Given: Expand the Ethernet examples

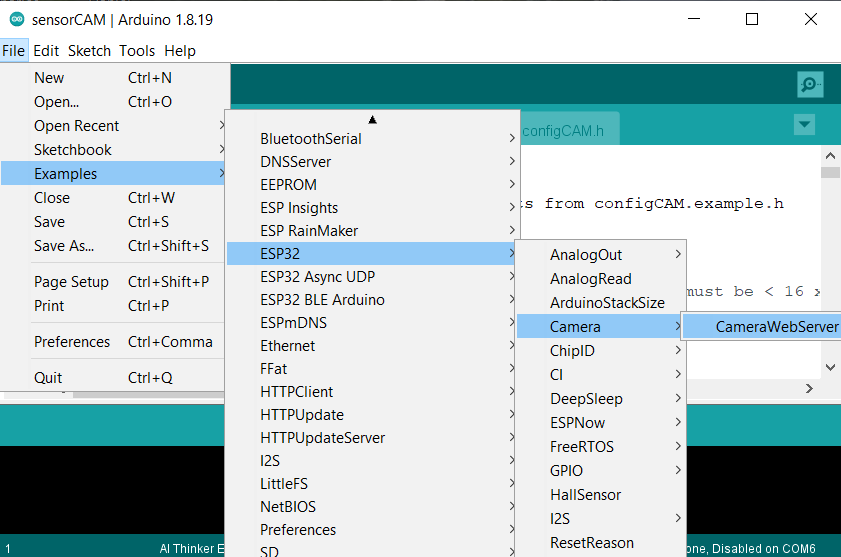Looking at the screenshot, I should click(x=371, y=346).
